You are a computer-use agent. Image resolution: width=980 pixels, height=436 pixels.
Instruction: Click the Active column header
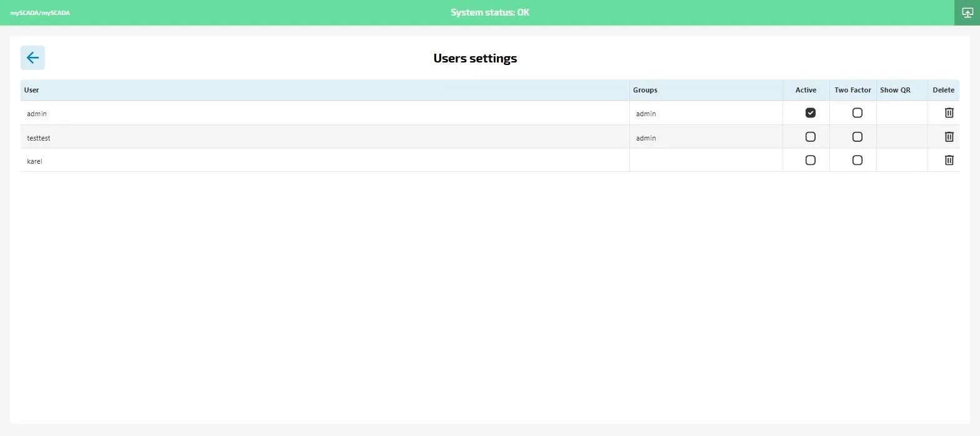(806, 90)
